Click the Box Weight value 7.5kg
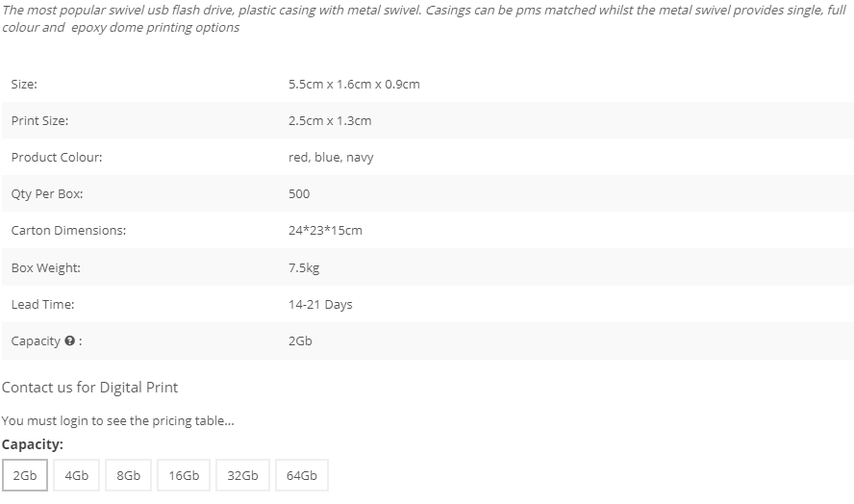Screen dimensions: 854x504 click(304, 267)
